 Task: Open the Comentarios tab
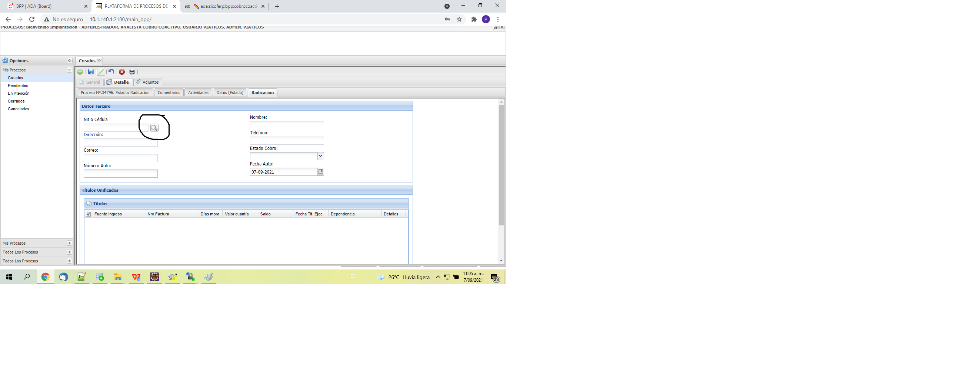169,93
